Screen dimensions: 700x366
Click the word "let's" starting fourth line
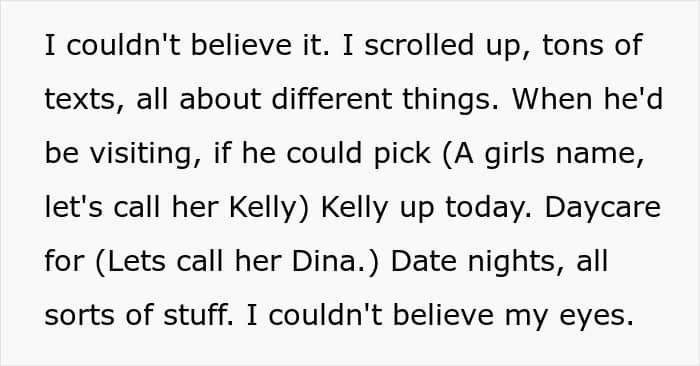74,208
